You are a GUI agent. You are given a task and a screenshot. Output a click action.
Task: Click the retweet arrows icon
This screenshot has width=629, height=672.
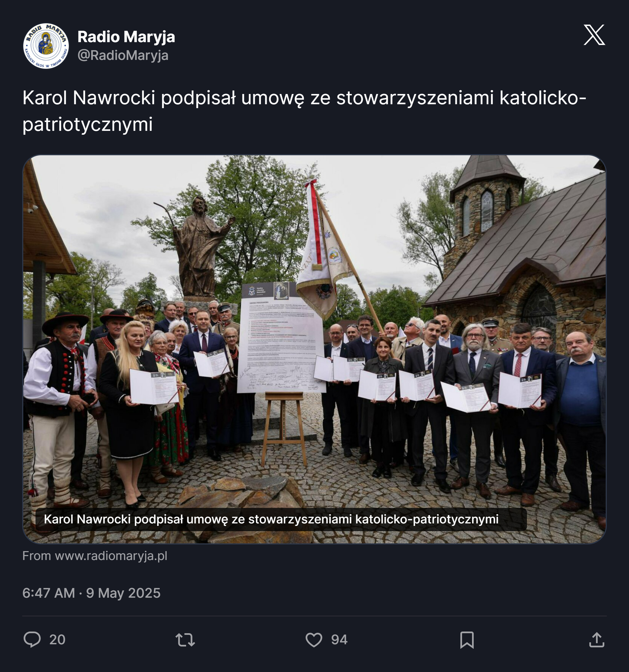pos(185,640)
